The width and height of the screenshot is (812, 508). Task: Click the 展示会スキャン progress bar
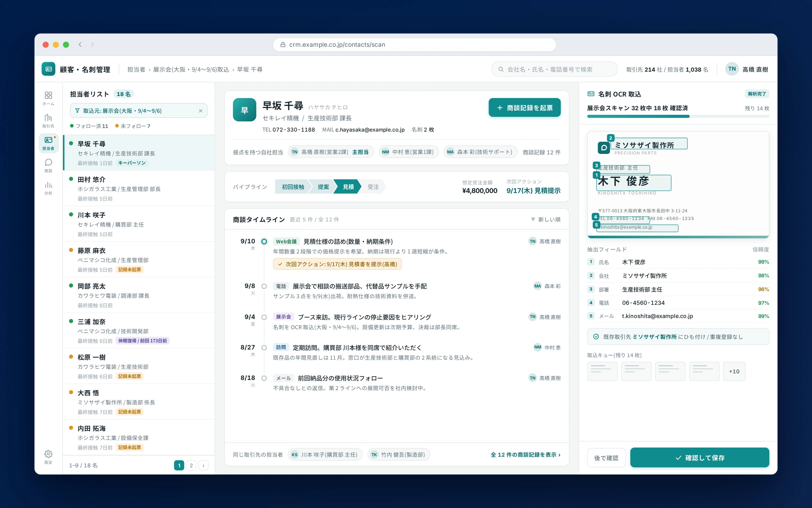click(678, 116)
